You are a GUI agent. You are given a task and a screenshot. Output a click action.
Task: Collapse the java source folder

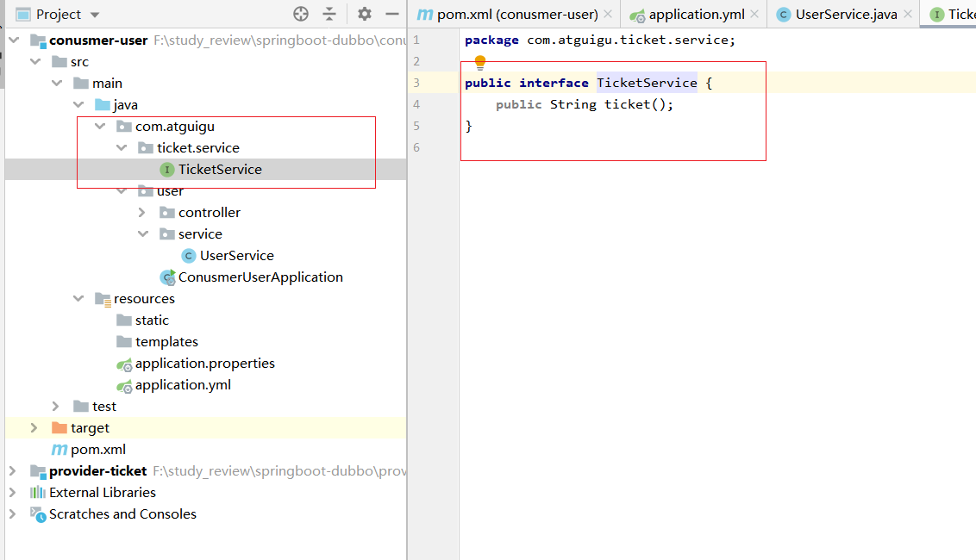click(x=78, y=104)
